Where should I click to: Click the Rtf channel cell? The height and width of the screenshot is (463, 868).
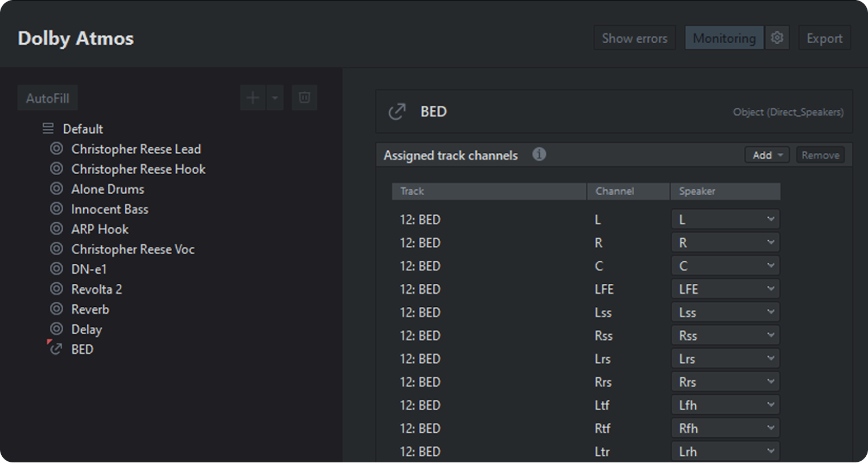[602, 428]
